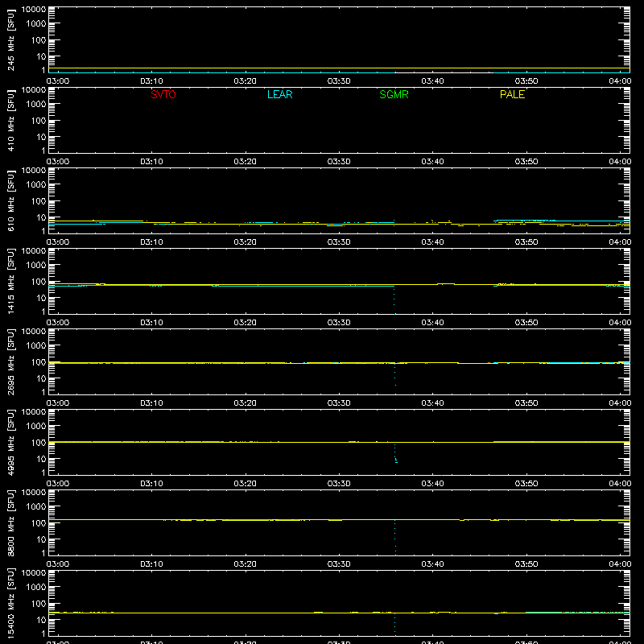Click 03:10 label below the 245 MHz panel

(151, 81)
